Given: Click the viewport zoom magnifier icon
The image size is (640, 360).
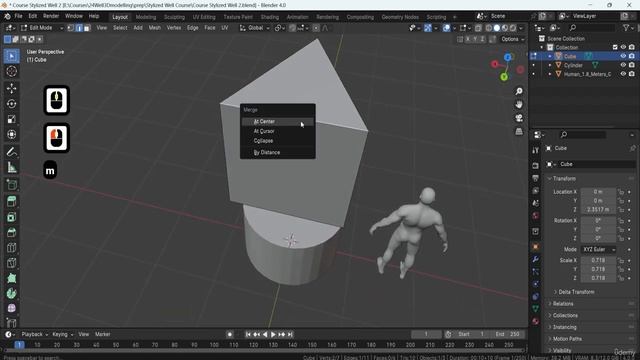Looking at the screenshot, I should point(519,91).
